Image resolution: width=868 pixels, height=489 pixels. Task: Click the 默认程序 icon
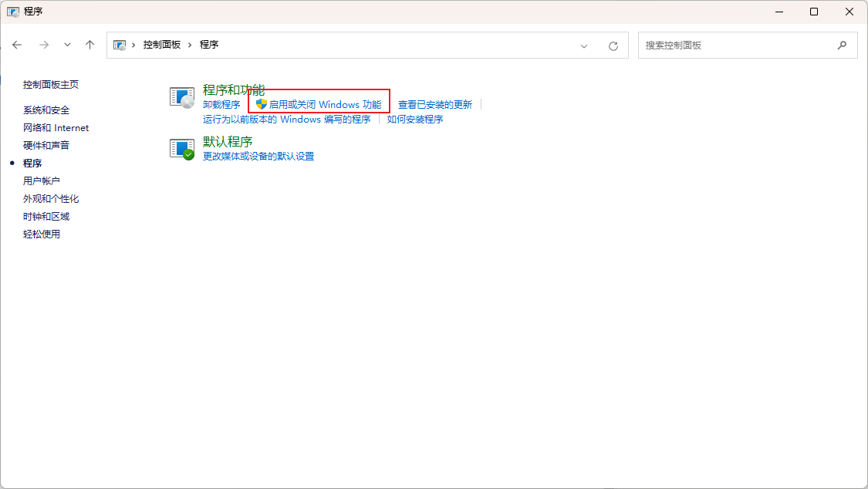[x=182, y=150]
